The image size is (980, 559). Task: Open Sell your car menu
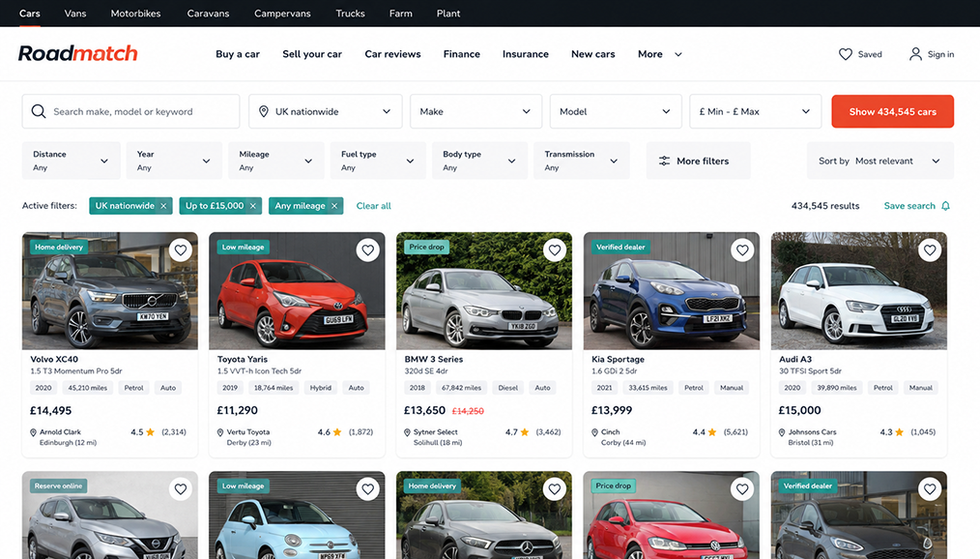pyautogui.click(x=312, y=54)
